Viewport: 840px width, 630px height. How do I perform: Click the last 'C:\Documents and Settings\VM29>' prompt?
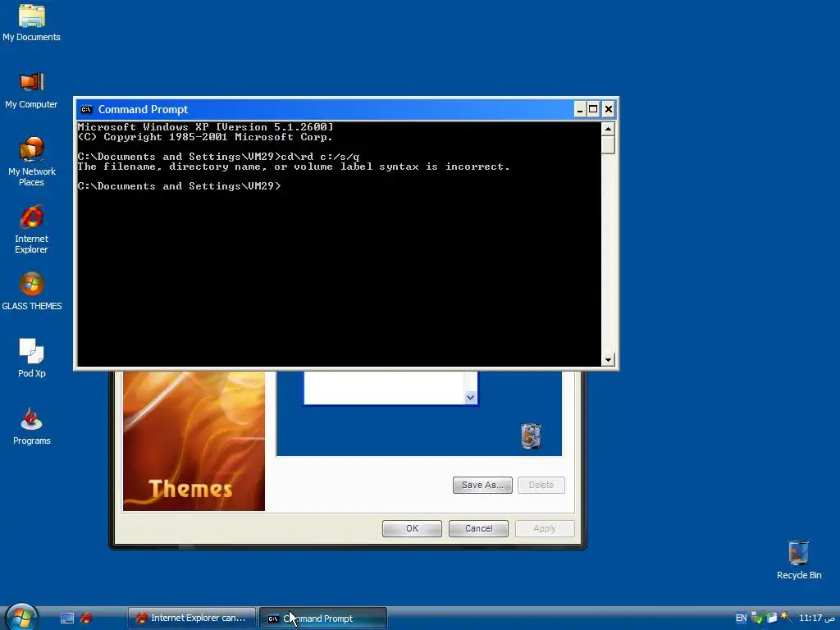pyautogui.click(x=179, y=186)
